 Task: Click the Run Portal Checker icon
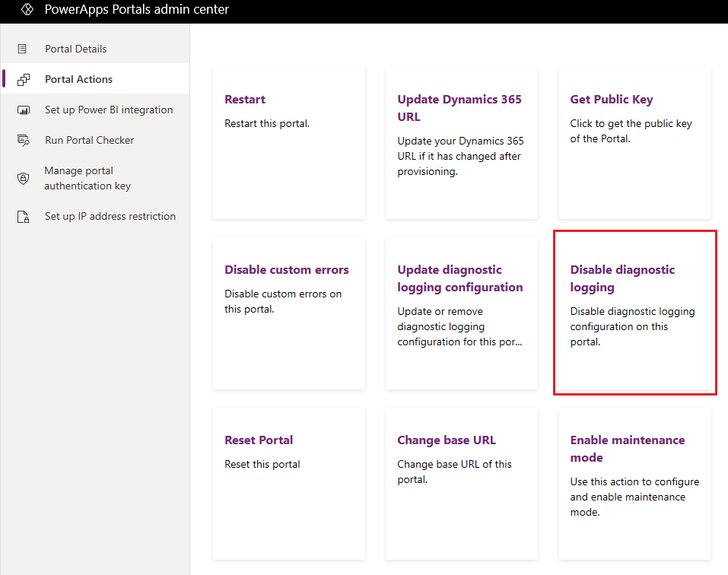point(24,140)
